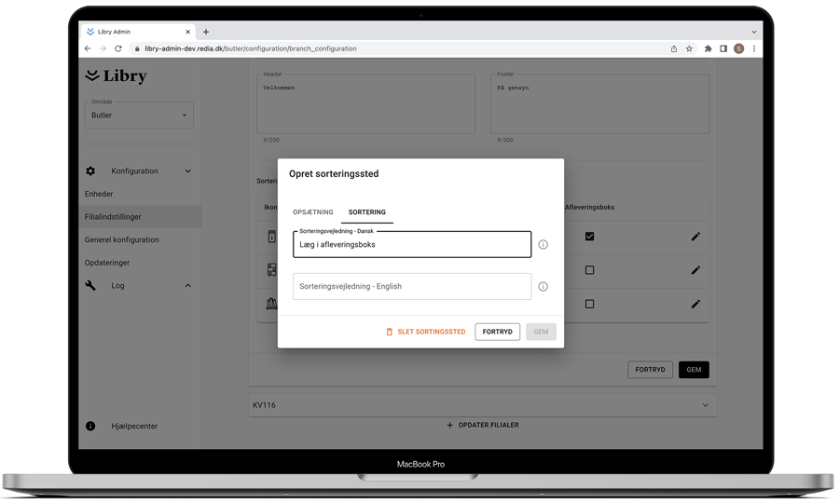Click Fortryd in the dialog
839x504 pixels.
(497, 332)
